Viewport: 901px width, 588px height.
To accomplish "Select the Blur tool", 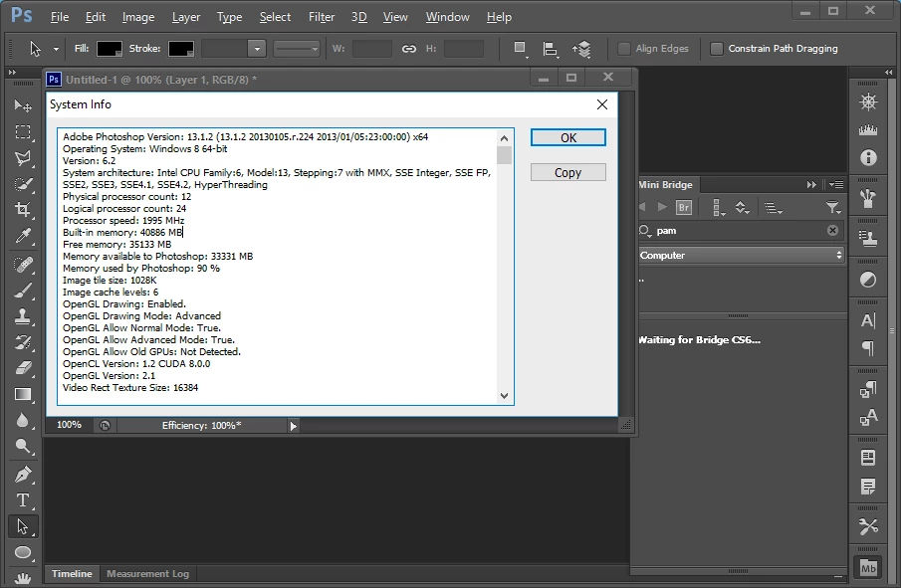I will tap(23, 420).
